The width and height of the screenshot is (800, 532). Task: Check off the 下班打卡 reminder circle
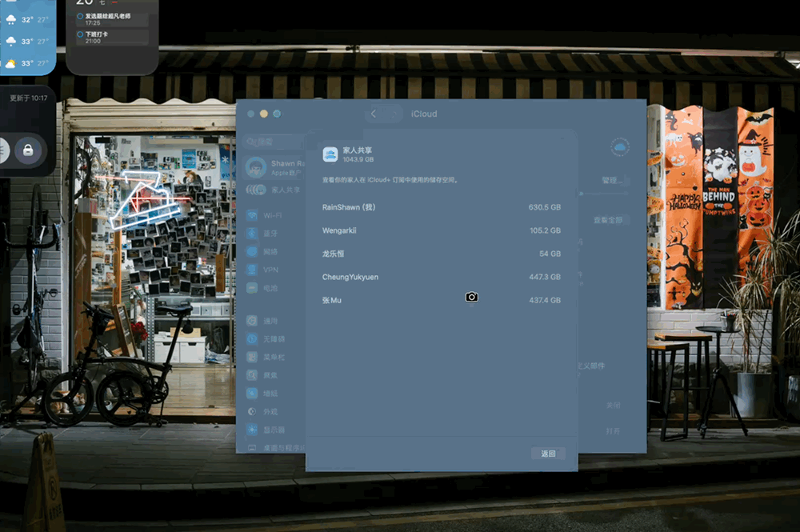click(x=80, y=34)
